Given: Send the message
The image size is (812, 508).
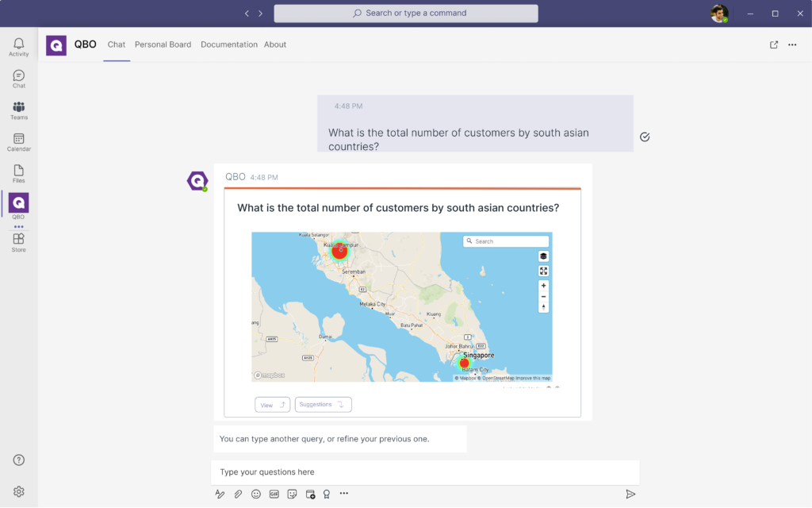Looking at the screenshot, I should [x=630, y=494].
